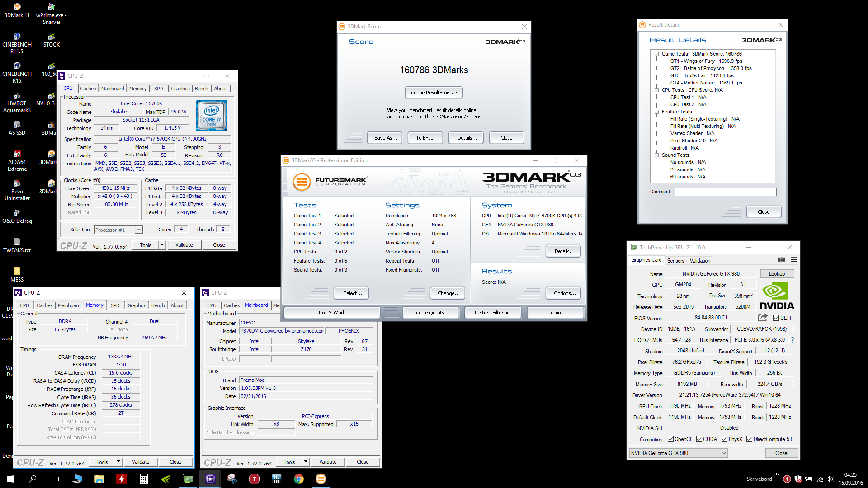
Task: Toggle the OpenCL checkbox
Action: [670, 439]
